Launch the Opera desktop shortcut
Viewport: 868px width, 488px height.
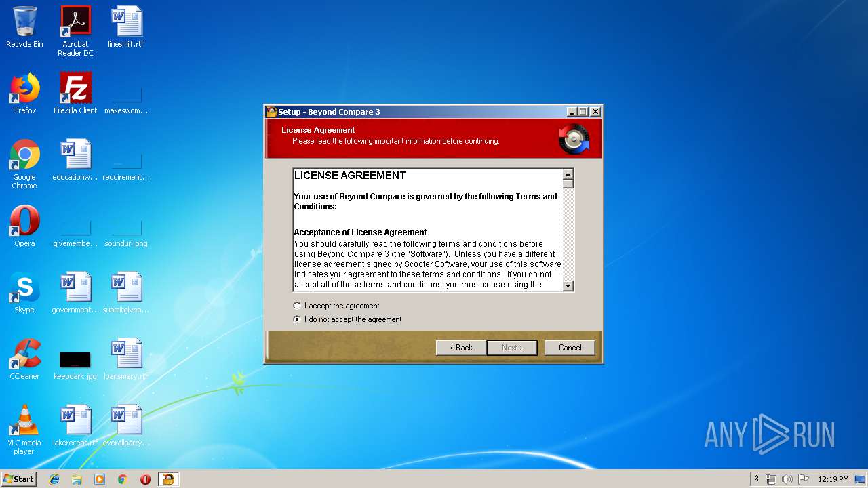(x=24, y=227)
